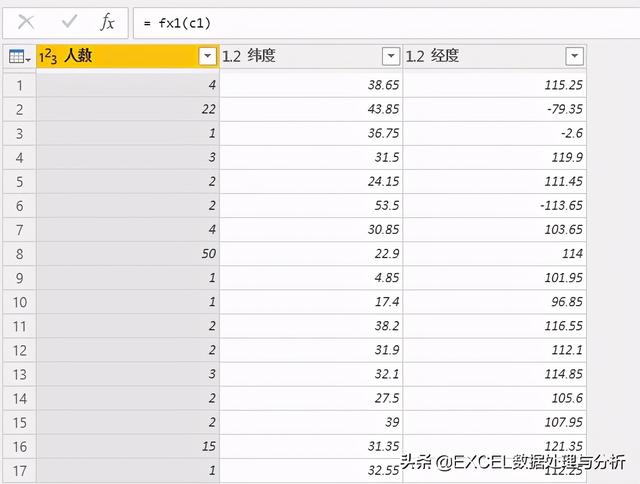
Task: Select the 经度 column header
Action: pyautogui.click(x=485, y=57)
